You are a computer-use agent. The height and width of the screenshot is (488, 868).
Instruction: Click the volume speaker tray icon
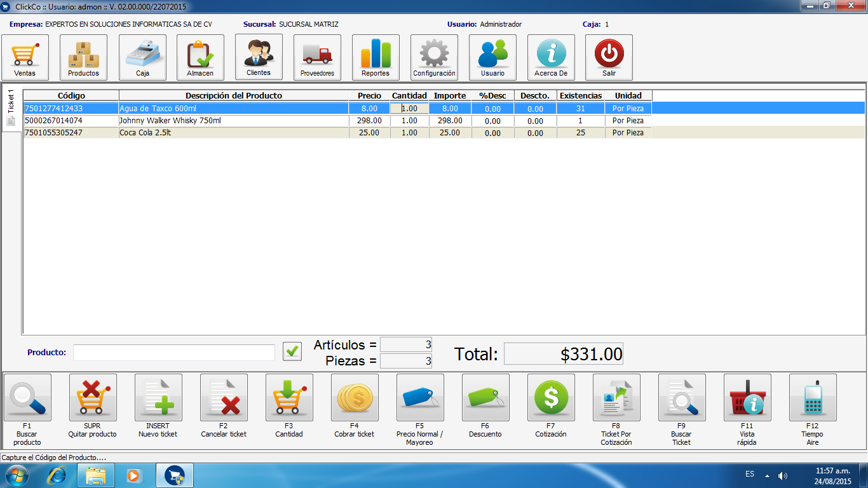pyautogui.click(x=783, y=475)
